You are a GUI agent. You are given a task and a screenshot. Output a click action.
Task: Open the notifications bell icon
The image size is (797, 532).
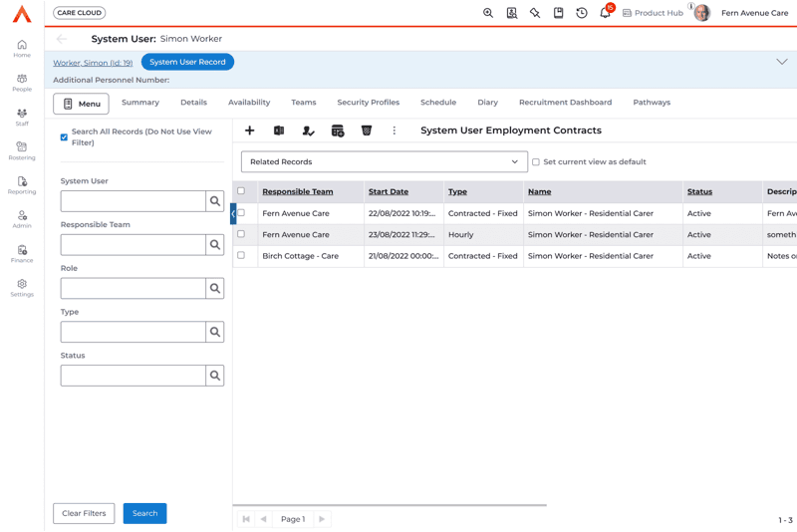[605, 13]
